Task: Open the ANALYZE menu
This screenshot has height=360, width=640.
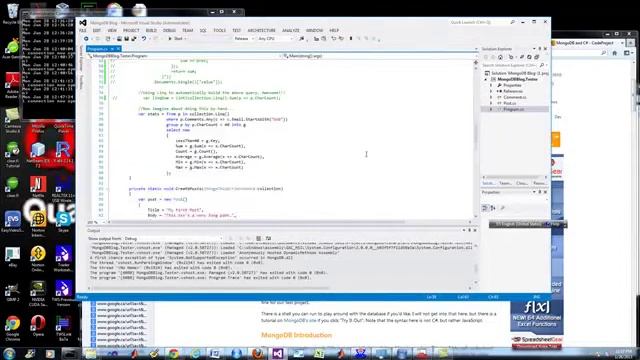Action: 291,31
